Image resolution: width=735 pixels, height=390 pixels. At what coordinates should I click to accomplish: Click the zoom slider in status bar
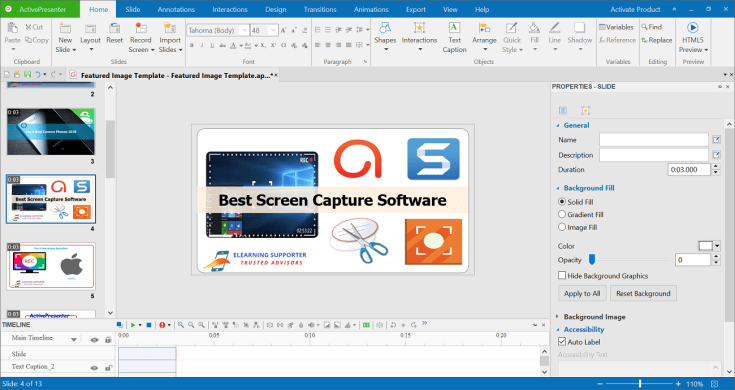tap(639, 384)
